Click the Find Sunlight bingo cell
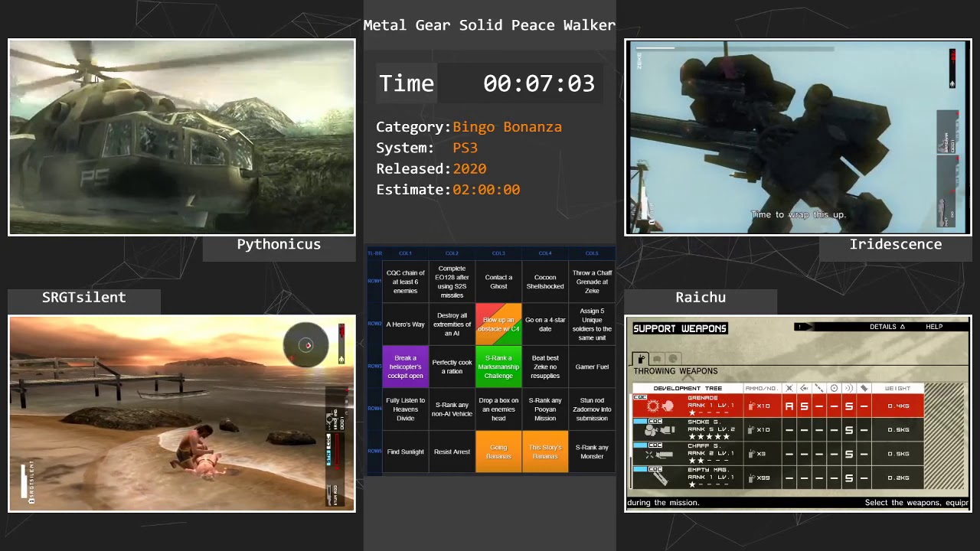 tap(405, 452)
